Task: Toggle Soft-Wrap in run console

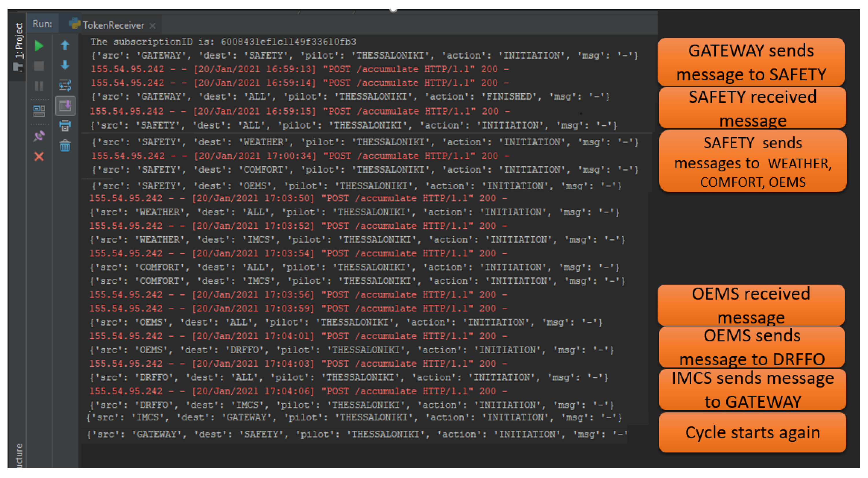Action: coord(65,85)
